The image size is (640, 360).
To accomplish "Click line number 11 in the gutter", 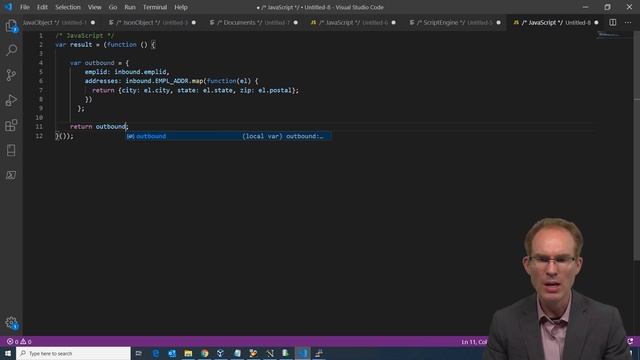I will (39, 127).
